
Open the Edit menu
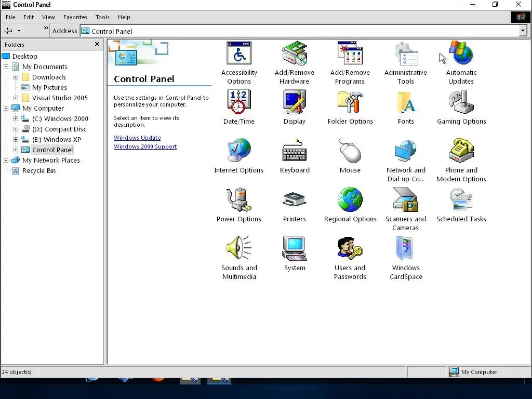click(29, 17)
